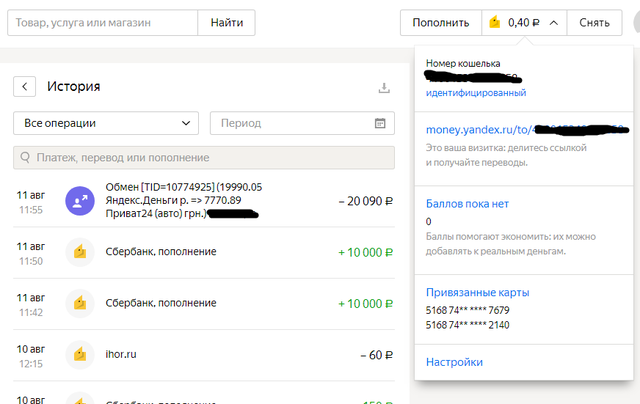Click the – 20 090 ₽ amount

tap(366, 201)
